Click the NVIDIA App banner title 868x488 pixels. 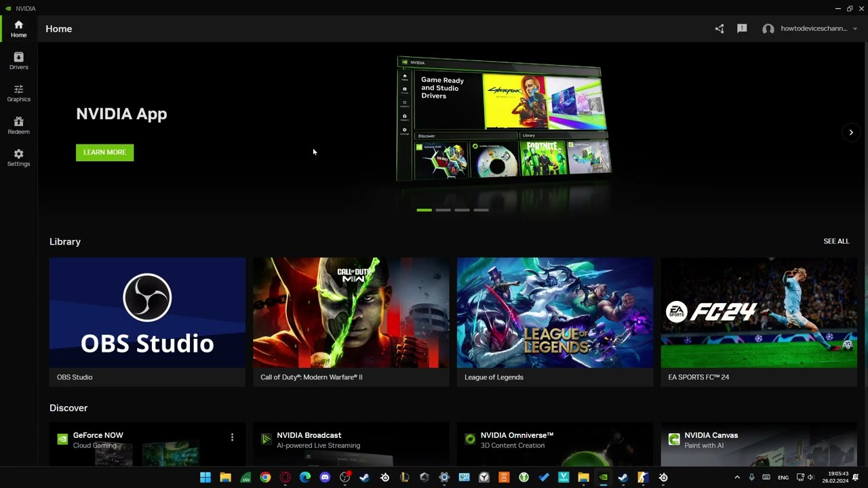click(121, 114)
